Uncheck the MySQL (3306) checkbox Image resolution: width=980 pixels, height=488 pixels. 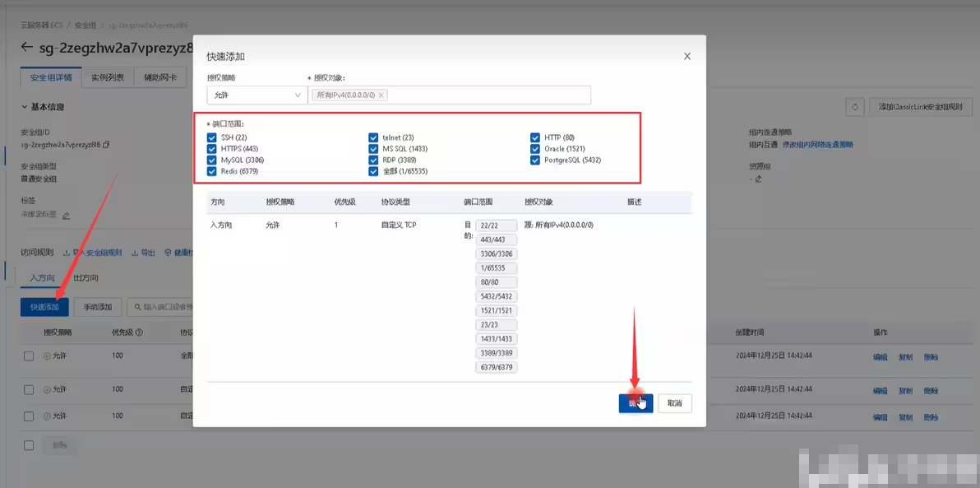[x=211, y=160]
